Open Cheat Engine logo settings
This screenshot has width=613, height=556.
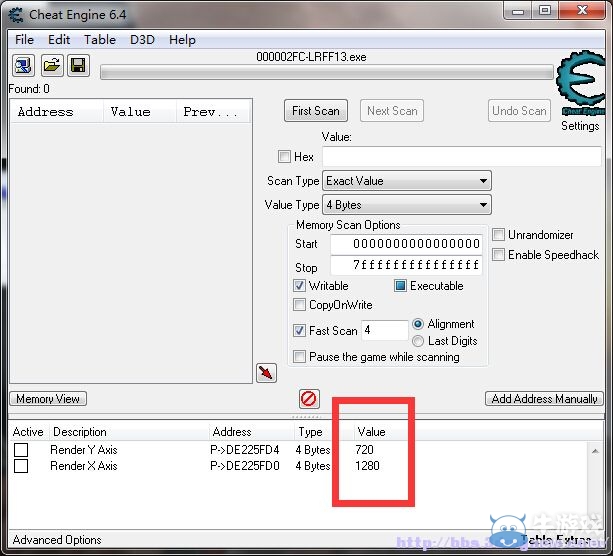[582, 83]
